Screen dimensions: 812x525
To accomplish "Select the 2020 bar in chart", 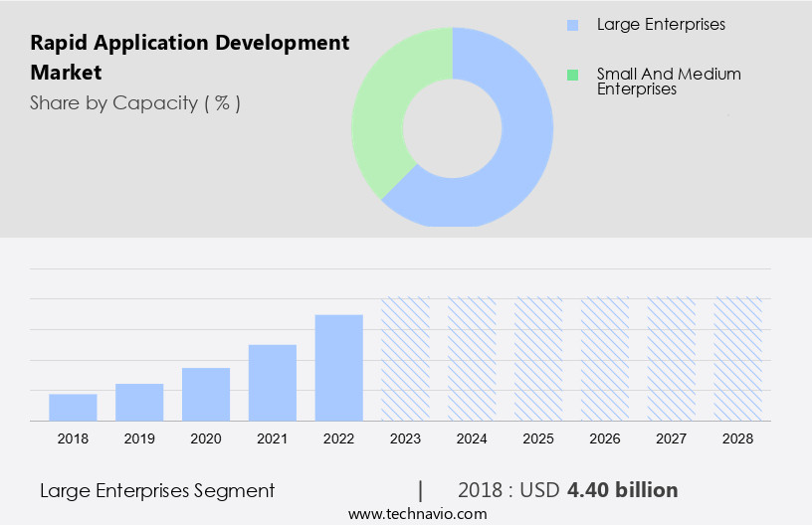I will [206, 394].
